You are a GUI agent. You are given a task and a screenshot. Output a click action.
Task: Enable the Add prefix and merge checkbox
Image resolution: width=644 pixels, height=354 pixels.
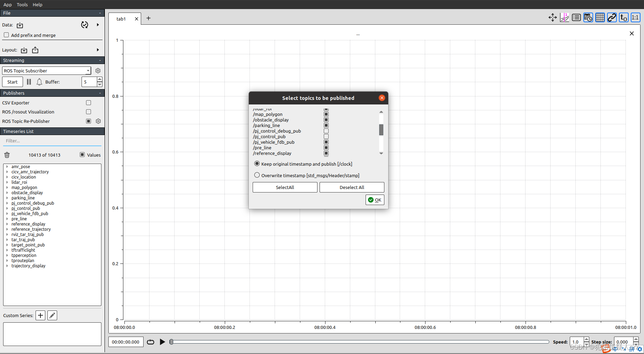tap(6, 35)
